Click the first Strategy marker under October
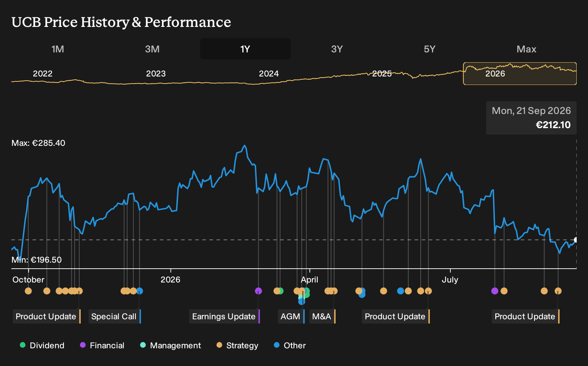 [x=28, y=291]
